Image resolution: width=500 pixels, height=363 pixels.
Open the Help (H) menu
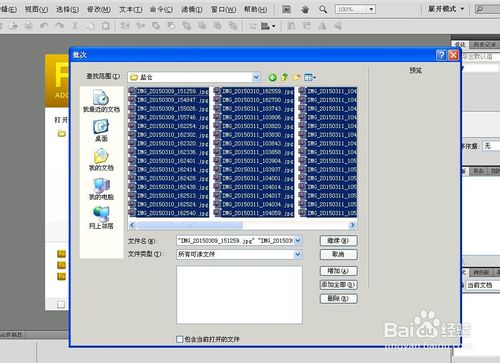[255, 9]
